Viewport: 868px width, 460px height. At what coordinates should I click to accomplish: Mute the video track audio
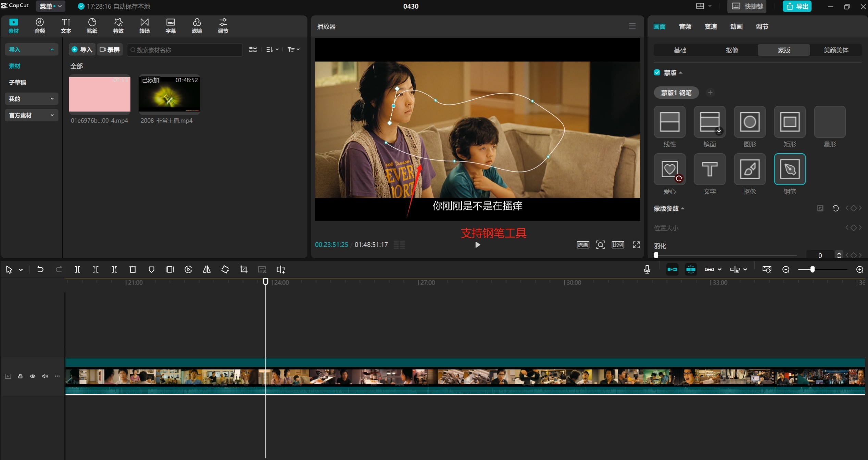[x=45, y=376]
